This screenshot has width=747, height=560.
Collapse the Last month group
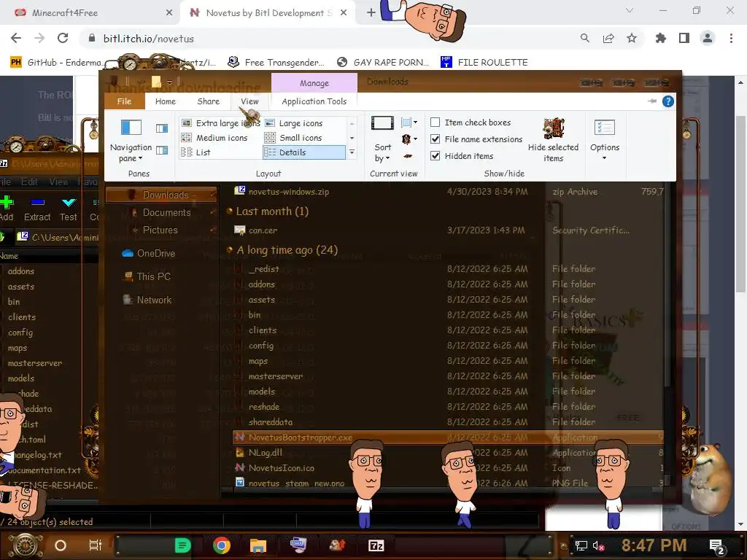[229, 211]
